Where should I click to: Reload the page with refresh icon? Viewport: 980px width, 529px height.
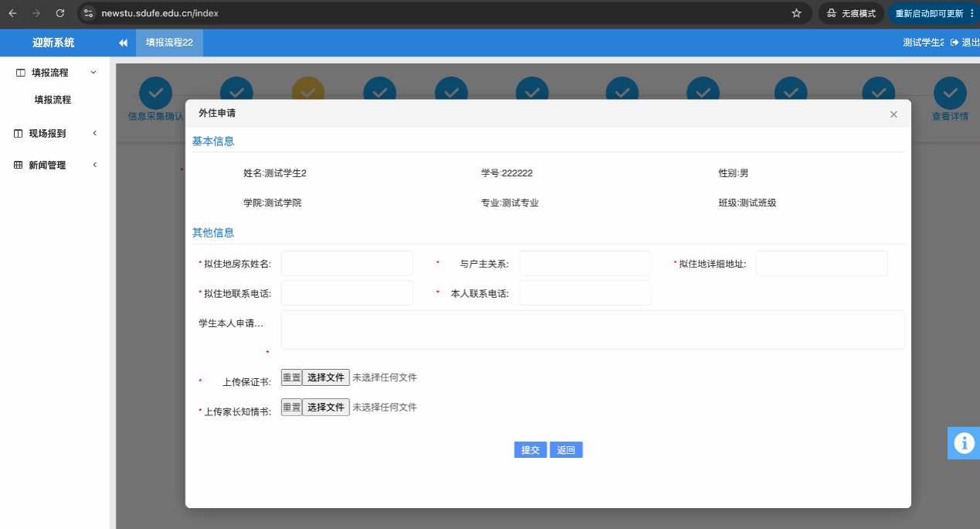point(60,13)
